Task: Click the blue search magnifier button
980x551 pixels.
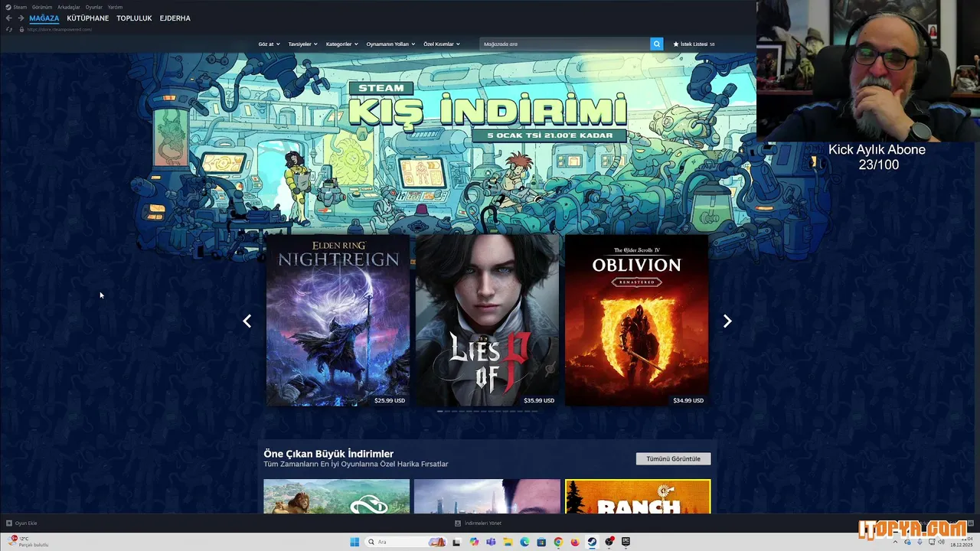Action: click(656, 44)
